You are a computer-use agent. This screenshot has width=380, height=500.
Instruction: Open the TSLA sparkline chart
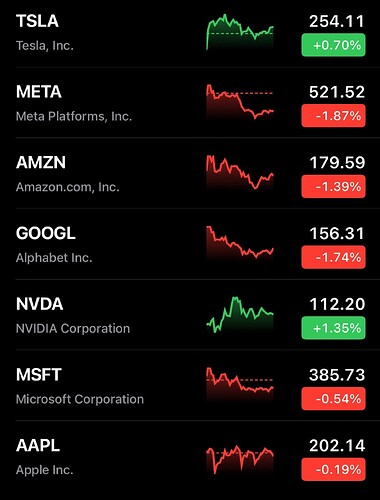pos(240,32)
